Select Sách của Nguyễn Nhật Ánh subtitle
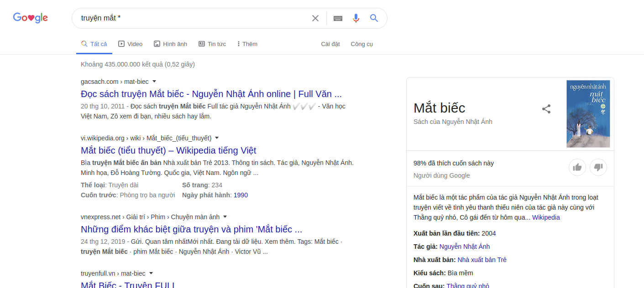Image resolution: width=644 pixels, height=288 pixels. click(453, 122)
